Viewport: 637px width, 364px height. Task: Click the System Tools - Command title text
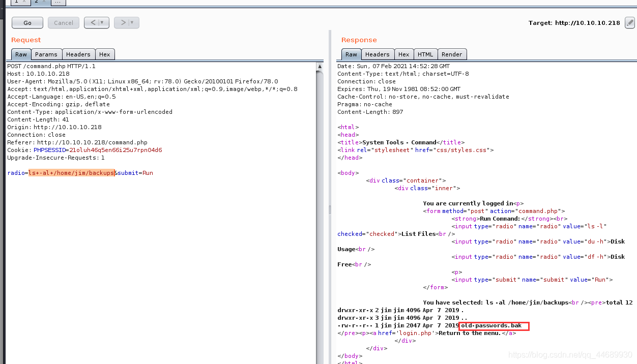(x=399, y=142)
